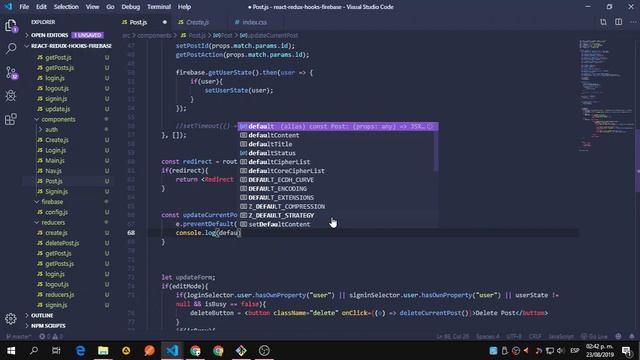Click the taskbar search magnifier
The image size is (640, 360).
[34, 351]
